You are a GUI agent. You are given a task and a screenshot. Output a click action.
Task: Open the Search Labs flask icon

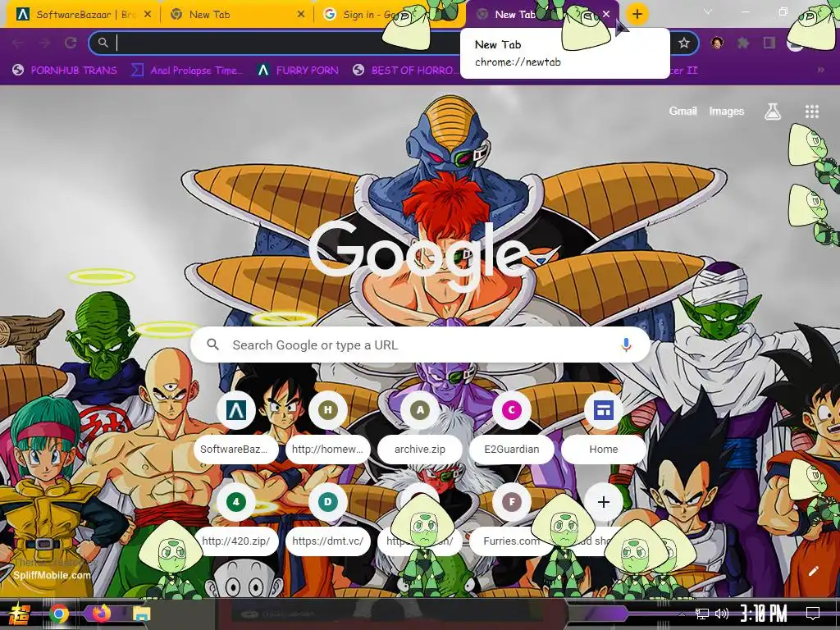[x=772, y=112]
